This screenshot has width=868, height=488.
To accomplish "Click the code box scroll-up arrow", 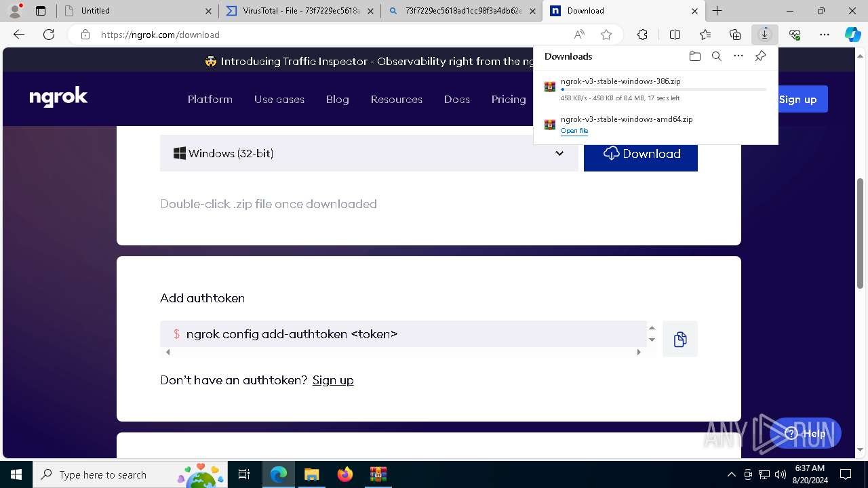I will (x=652, y=328).
